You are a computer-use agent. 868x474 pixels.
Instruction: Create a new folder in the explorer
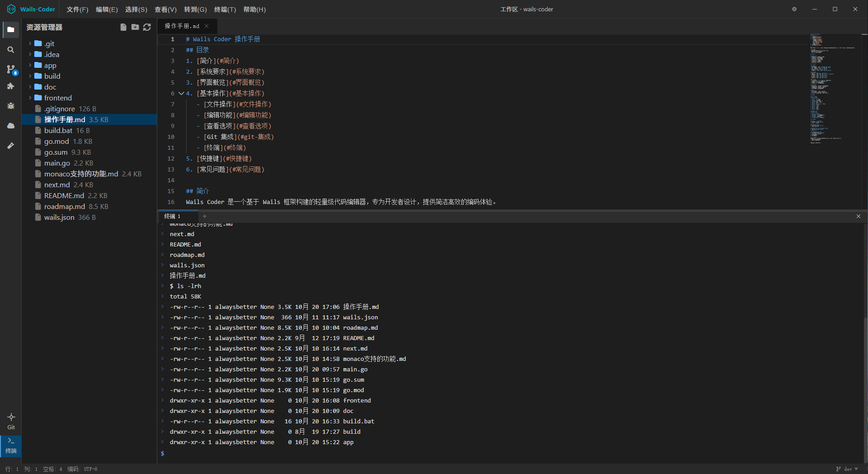[x=135, y=27]
